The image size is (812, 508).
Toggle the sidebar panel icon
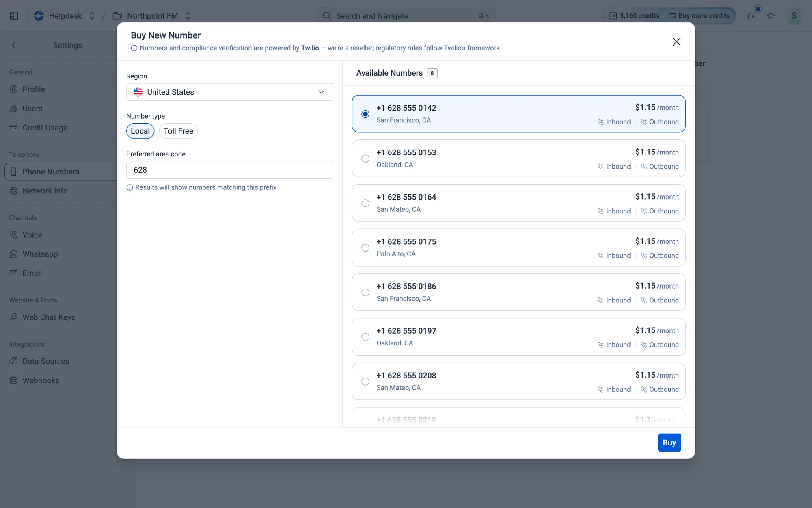tap(14, 16)
